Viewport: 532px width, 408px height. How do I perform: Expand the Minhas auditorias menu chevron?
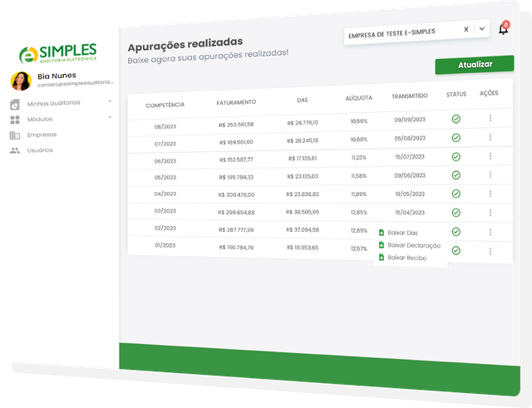(110, 102)
